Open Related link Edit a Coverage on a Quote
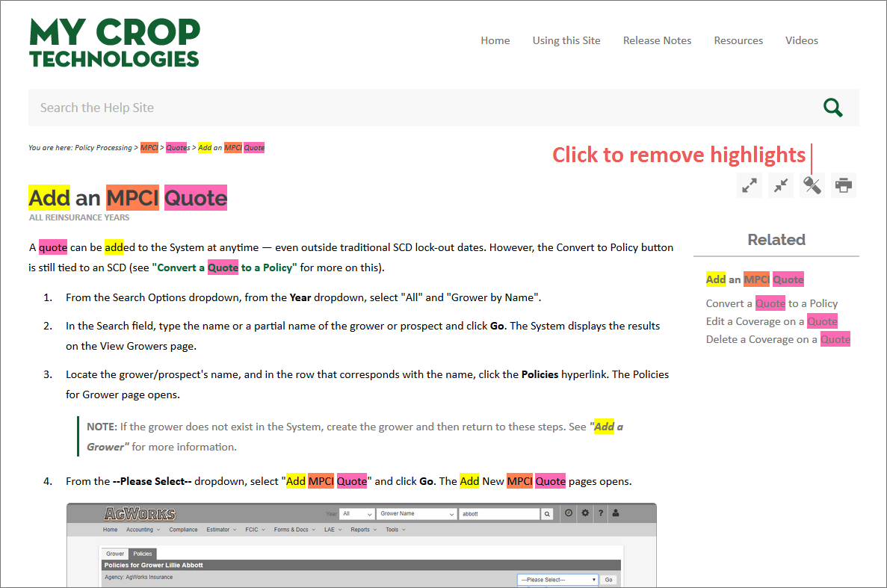The image size is (887, 588). (x=772, y=322)
